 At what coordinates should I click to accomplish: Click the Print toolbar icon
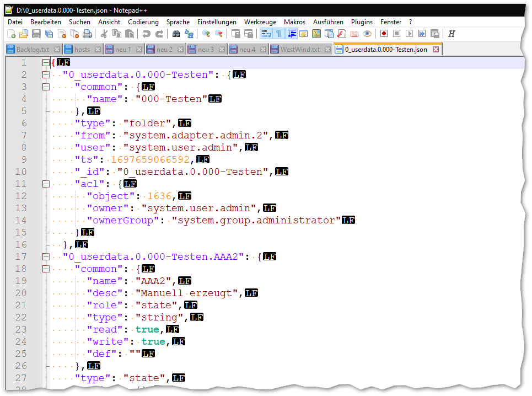tap(87, 34)
